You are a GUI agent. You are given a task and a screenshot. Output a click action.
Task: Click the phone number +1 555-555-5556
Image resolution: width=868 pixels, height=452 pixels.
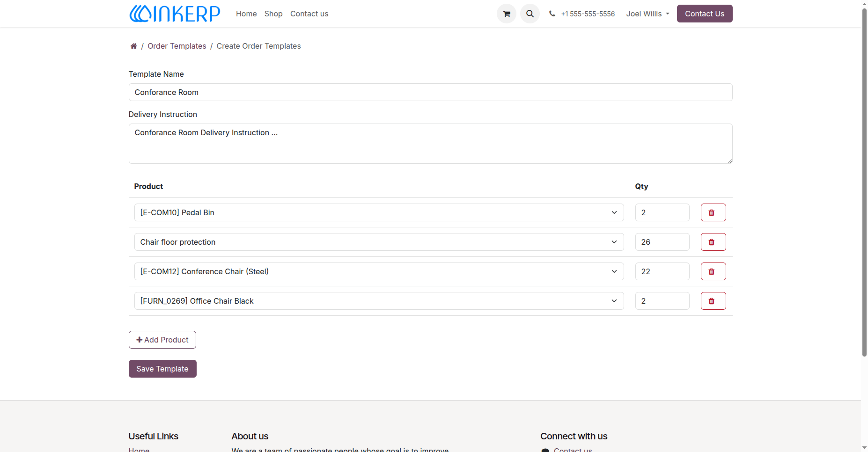pos(588,14)
